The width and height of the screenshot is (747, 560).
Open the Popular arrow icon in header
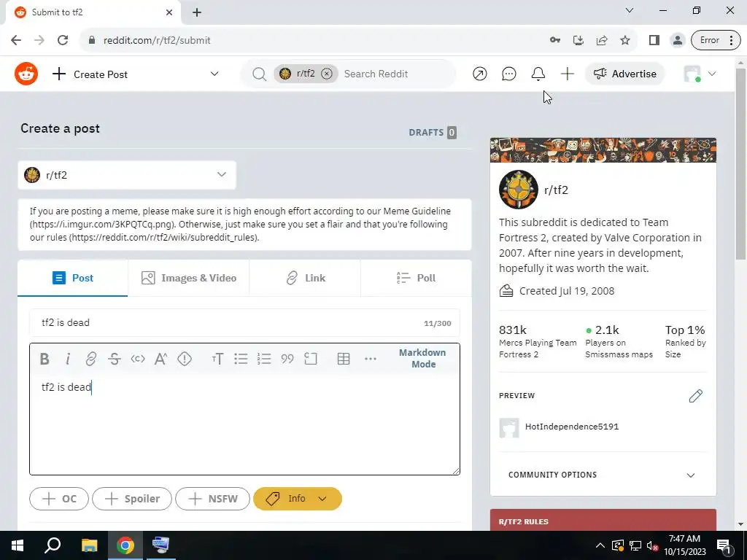click(x=480, y=74)
